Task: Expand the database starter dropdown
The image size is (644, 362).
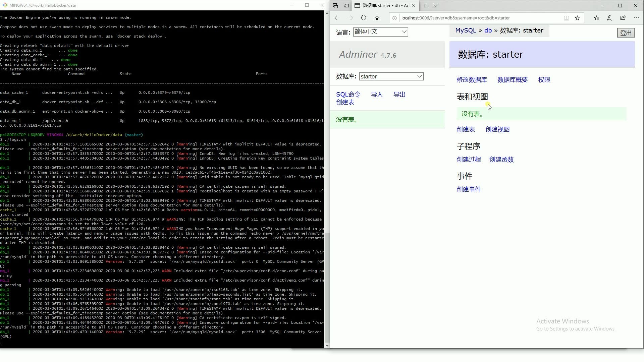Action: coord(391,77)
